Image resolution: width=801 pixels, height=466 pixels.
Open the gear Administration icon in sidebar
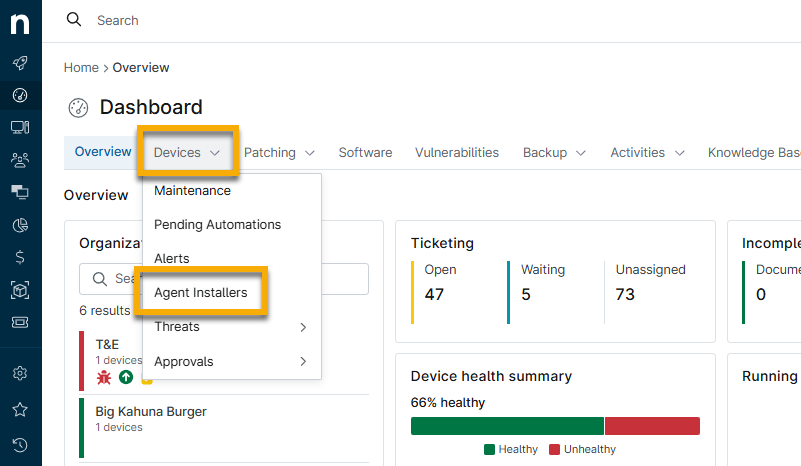tap(20, 373)
